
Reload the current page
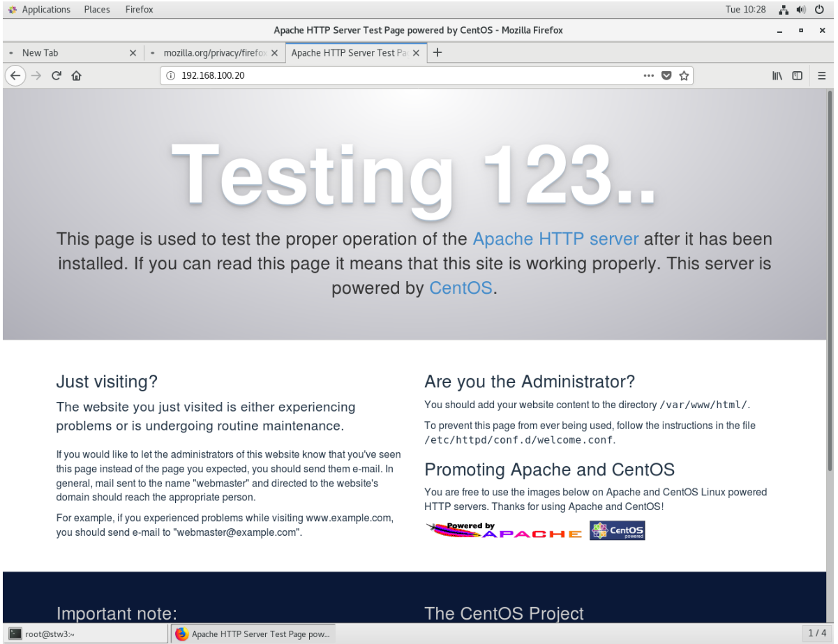pos(57,75)
